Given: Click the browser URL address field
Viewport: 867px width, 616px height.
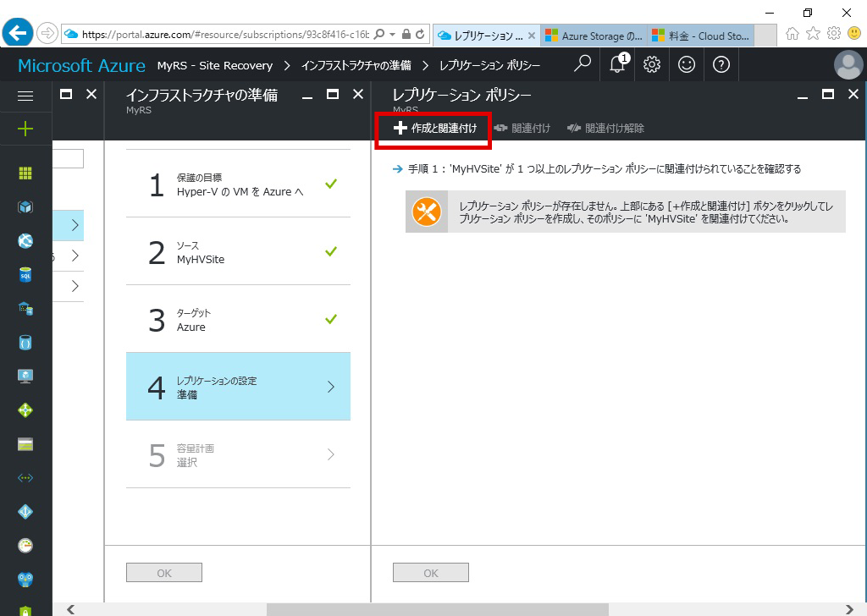Looking at the screenshot, I should [x=225, y=34].
